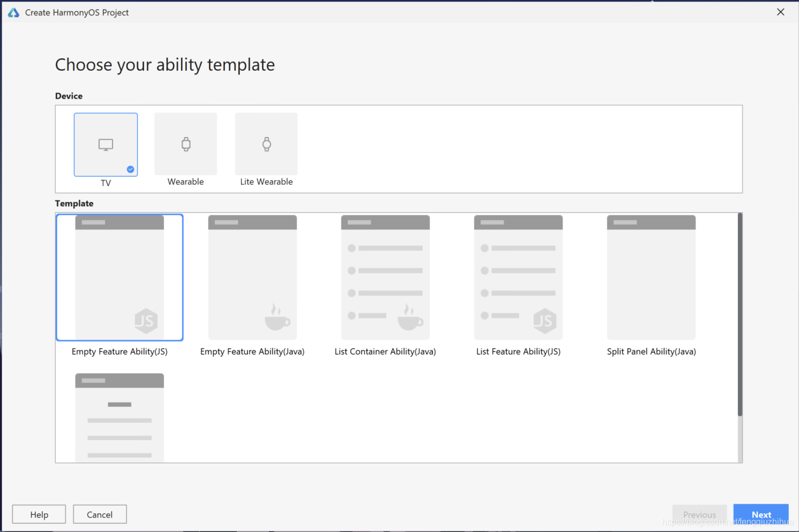
Task: Select the TV device monitor icon
Action: pyautogui.click(x=105, y=145)
